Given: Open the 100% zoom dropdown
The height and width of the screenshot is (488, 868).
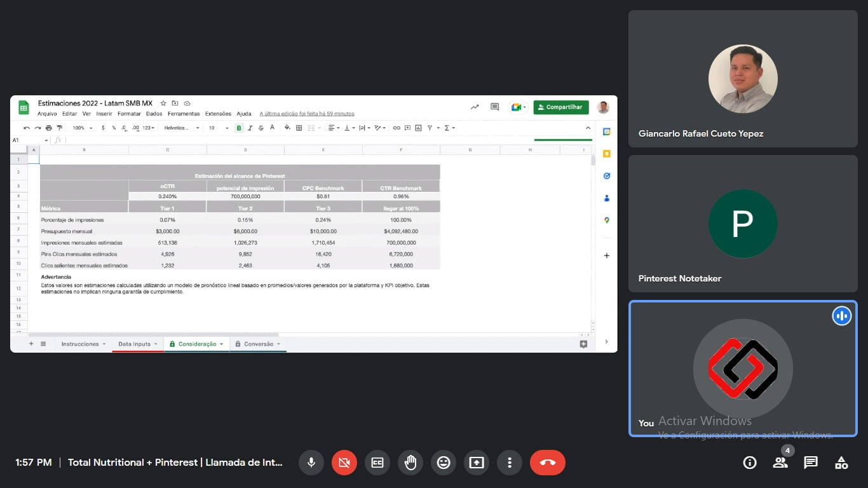Looking at the screenshot, I should pyautogui.click(x=82, y=128).
